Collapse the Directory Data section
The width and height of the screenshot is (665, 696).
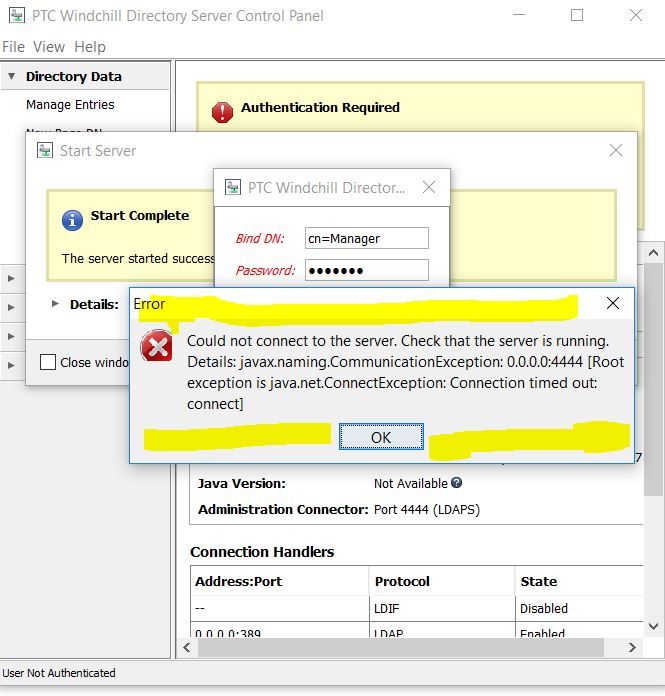point(12,76)
